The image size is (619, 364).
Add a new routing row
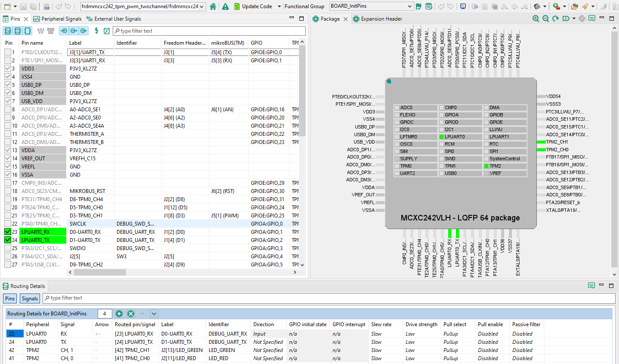point(119,314)
